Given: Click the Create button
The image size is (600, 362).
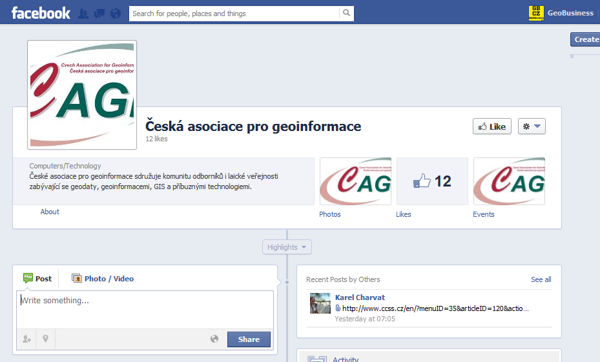Looking at the screenshot, I should coord(585,39).
